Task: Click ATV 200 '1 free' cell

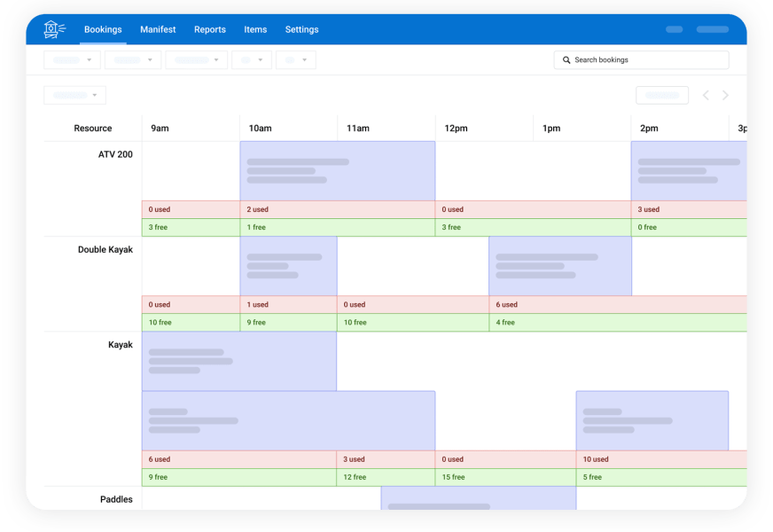Action: pyautogui.click(x=338, y=227)
